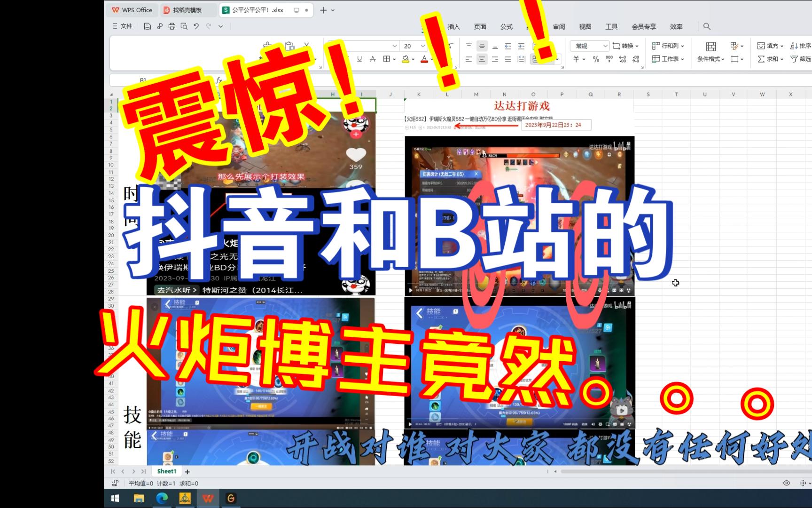812x508 pixels.
Task: Click the 排序 sort button
Action: click(801, 46)
